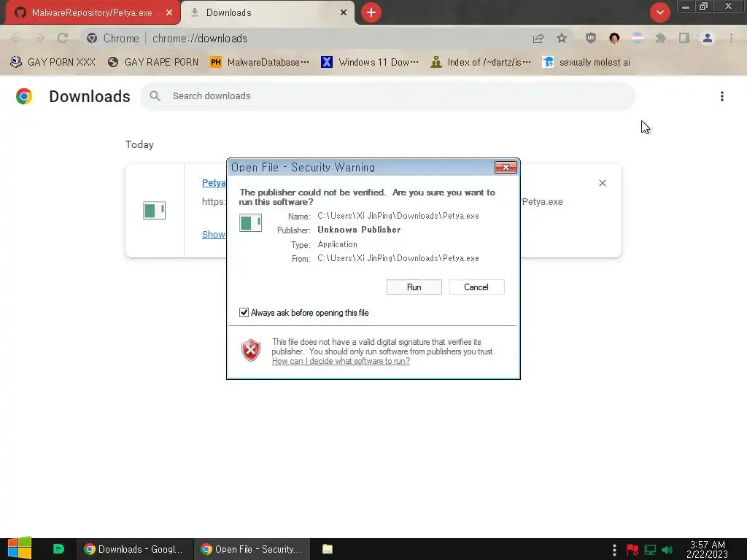Click the Petya file name link in the download card
The width and height of the screenshot is (747, 560).
coord(214,183)
